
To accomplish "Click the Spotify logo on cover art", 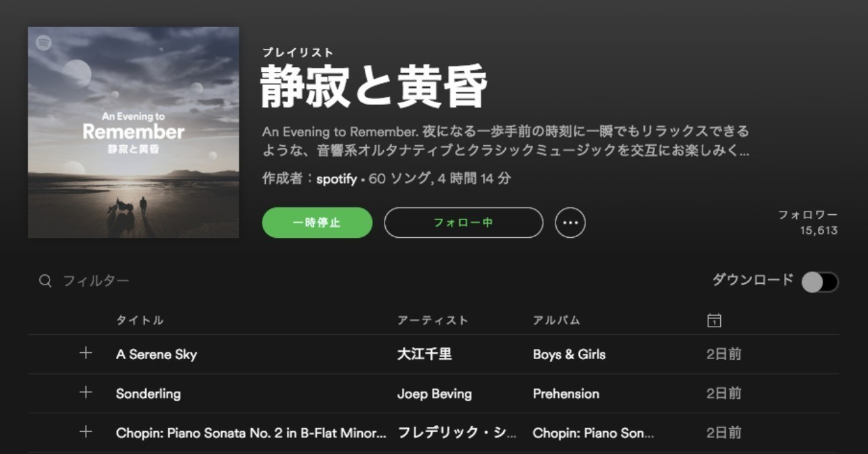I will 44,43.
